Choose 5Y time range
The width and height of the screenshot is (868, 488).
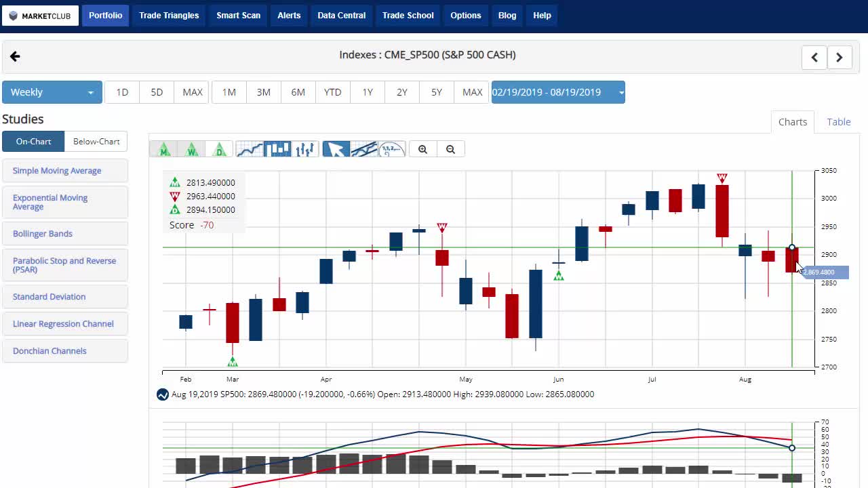pos(437,92)
